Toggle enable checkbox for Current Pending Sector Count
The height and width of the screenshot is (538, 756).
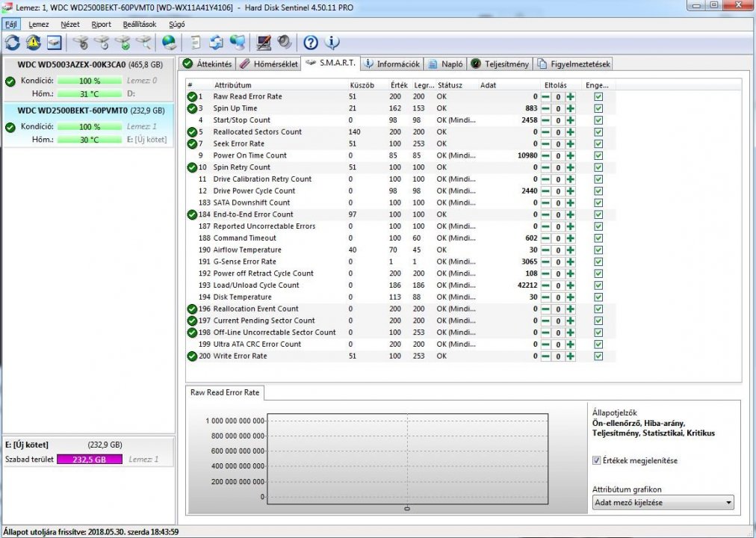pyautogui.click(x=598, y=321)
